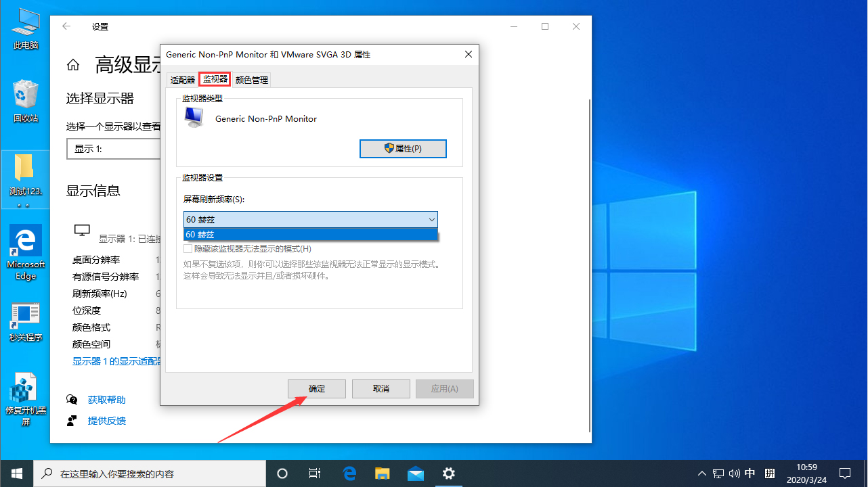
Task: Enable 隐藏该监视器无法显示的模式 checkbox
Action: tap(188, 249)
